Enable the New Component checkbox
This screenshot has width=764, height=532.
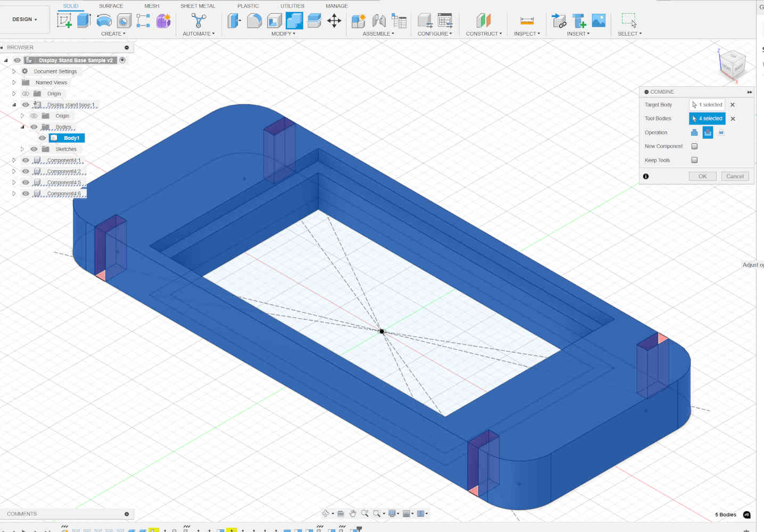[x=694, y=146]
